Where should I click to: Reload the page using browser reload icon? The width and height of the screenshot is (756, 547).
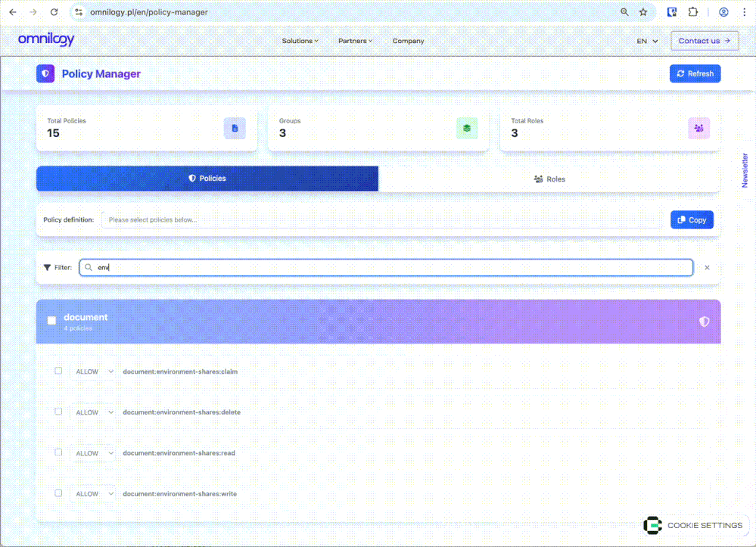54,12
